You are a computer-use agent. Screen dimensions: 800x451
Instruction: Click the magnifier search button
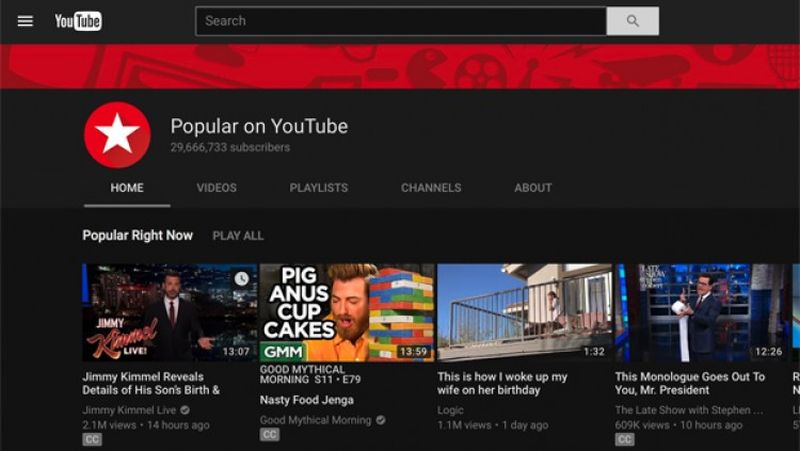[x=632, y=21]
